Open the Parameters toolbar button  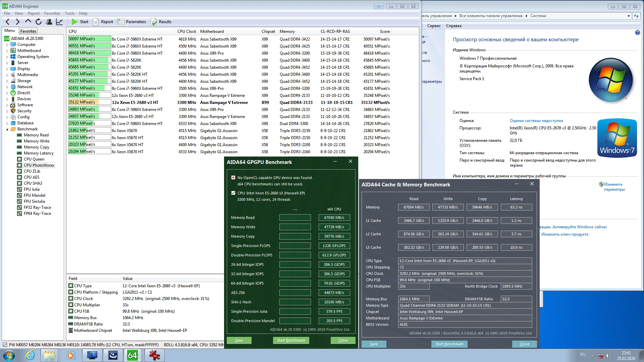coord(131,22)
